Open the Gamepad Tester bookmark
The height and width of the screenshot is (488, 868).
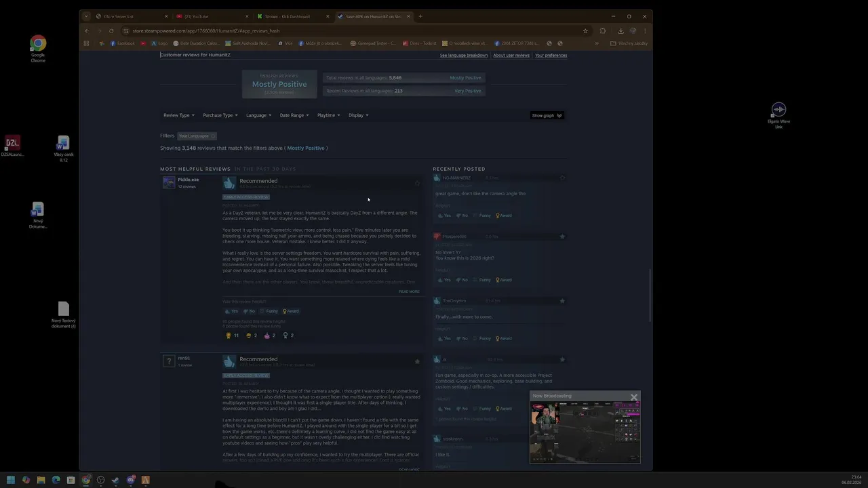tap(373, 43)
